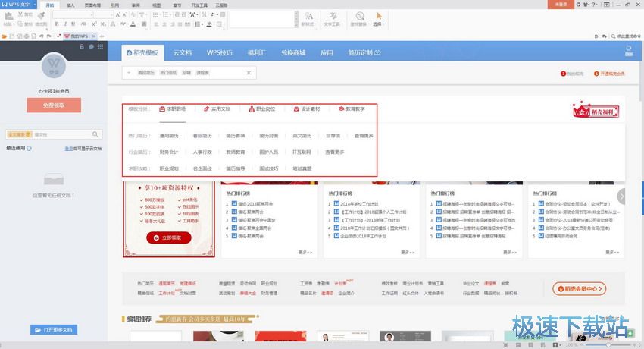The image size is (644, 349).
Task: Click the Underline U icon
Action: [73, 24]
